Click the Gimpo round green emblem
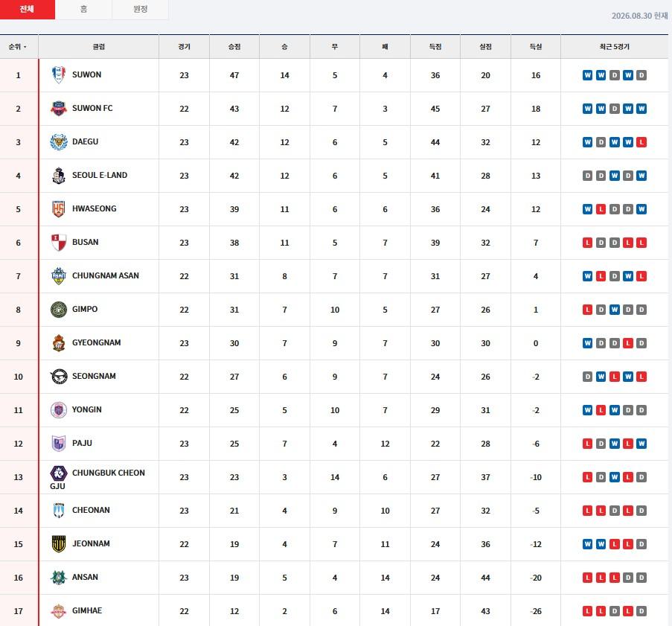Viewport: 672px width, 626px height. [x=58, y=310]
